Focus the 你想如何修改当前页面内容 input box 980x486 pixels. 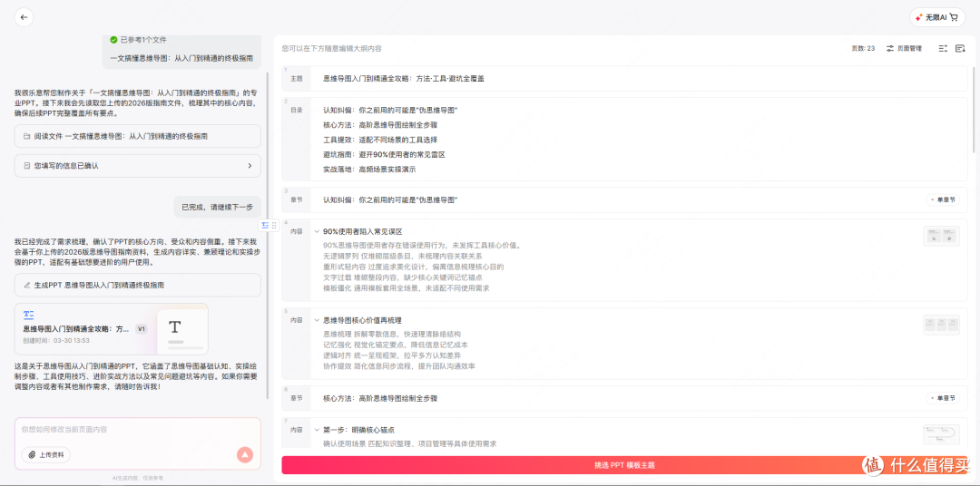pyautogui.click(x=138, y=430)
